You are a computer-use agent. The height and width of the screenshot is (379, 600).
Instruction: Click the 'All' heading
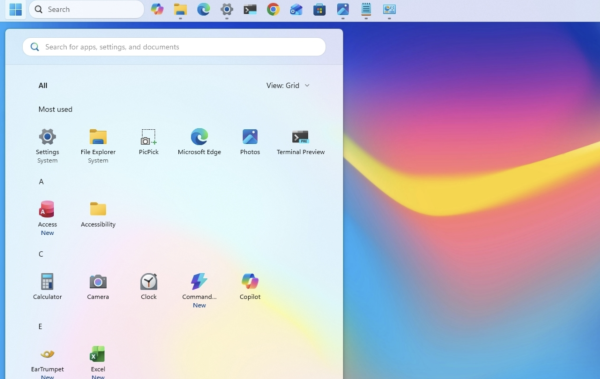(x=43, y=85)
